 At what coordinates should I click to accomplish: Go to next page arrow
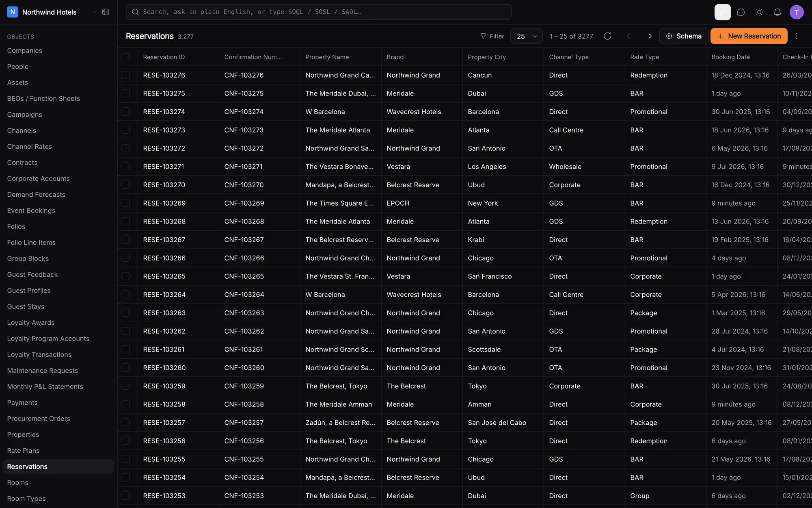tap(650, 36)
